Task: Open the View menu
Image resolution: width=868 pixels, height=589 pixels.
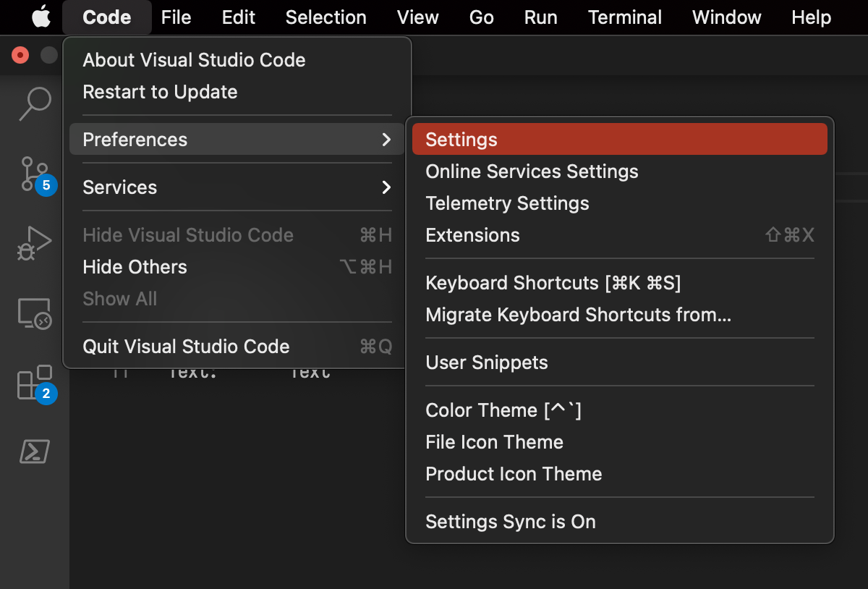Action: pyautogui.click(x=418, y=17)
